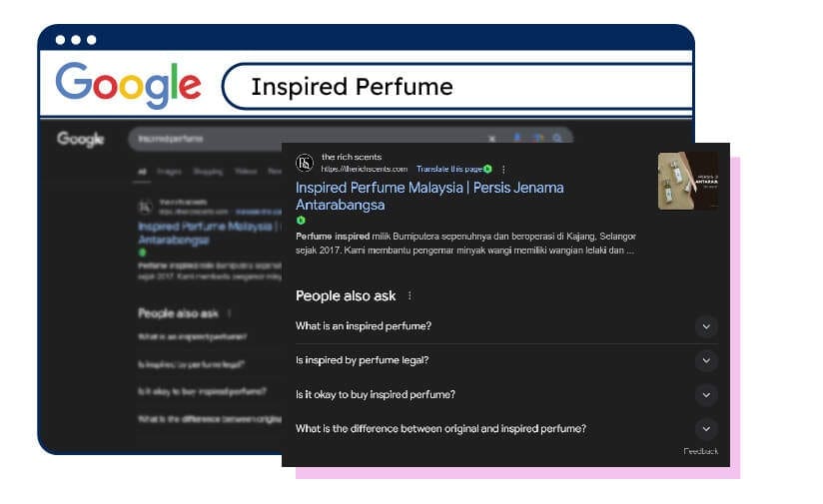Viewport: 823px width, 504px height.
Task: Click the 'People also ask' heading
Action: click(346, 296)
